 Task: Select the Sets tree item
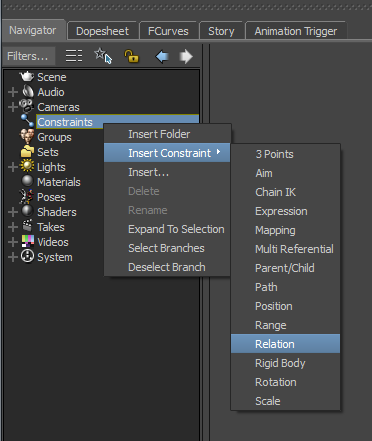(48, 152)
